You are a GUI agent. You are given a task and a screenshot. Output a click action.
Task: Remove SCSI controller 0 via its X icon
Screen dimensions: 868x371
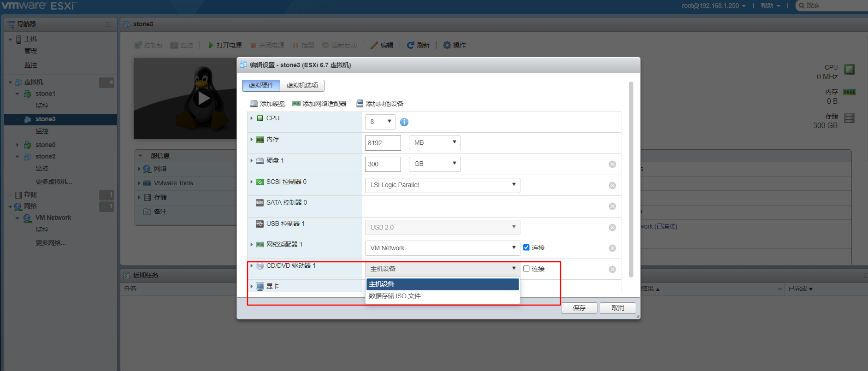click(x=612, y=185)
